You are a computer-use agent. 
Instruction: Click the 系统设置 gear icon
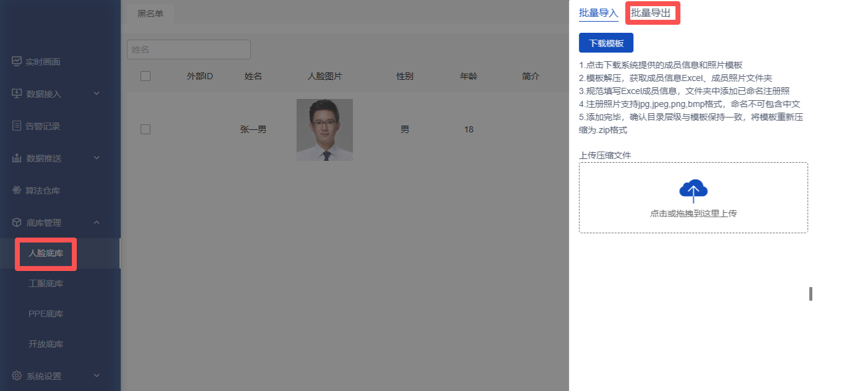(17, 376)
